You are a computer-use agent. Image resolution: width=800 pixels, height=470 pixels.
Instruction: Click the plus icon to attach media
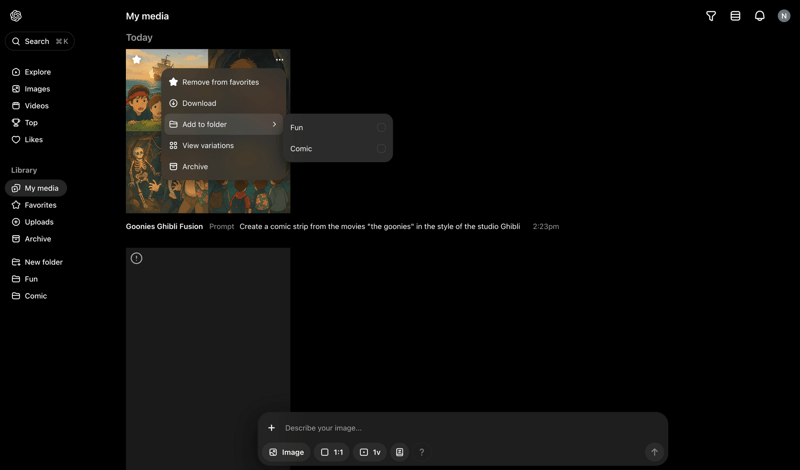pyautogui.click(x=271, y=428)
